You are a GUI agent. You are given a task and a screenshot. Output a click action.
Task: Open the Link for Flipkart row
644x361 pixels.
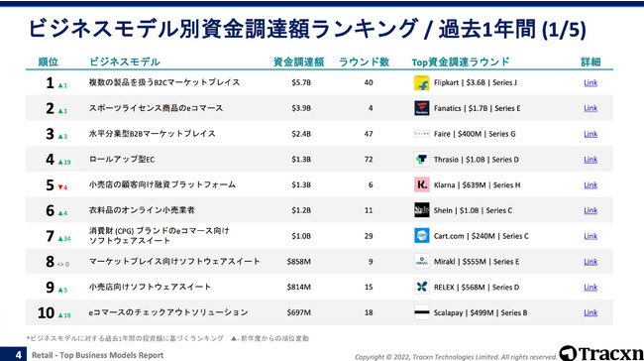coord(590,82)
